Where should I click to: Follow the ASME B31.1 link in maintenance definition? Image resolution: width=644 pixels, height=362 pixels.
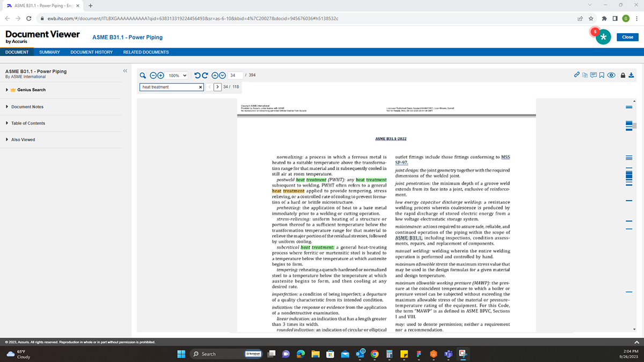(409, 238)
